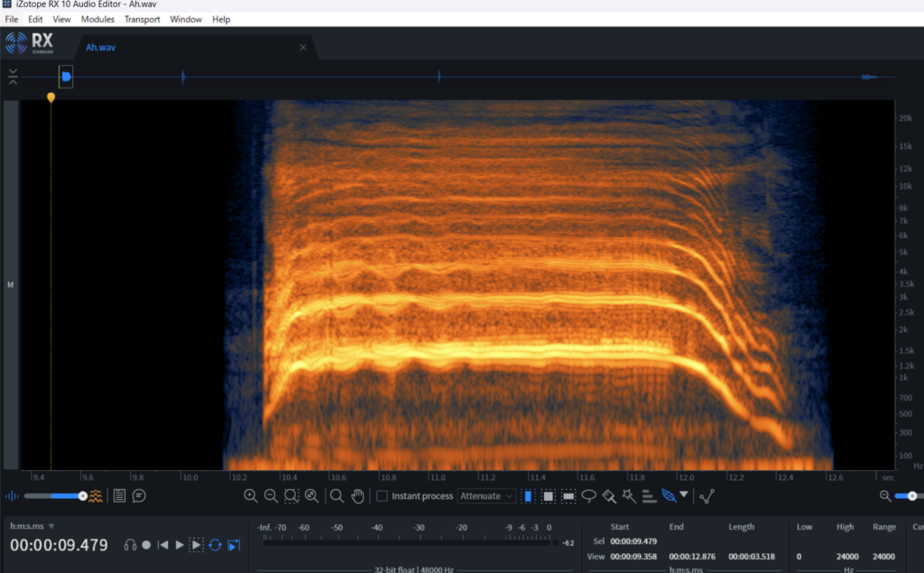
Task: Open the Modules menu
Action: [97, 19]
